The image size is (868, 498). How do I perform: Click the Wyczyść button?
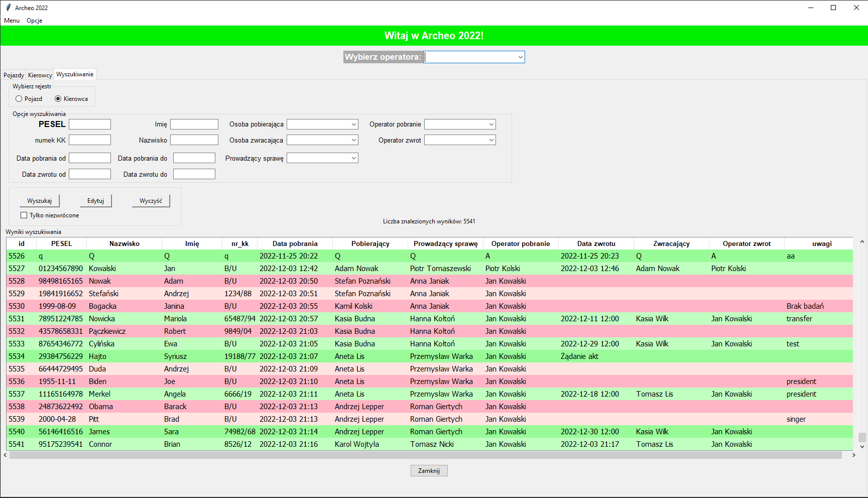pyautogui.click(x=151, y=201)
